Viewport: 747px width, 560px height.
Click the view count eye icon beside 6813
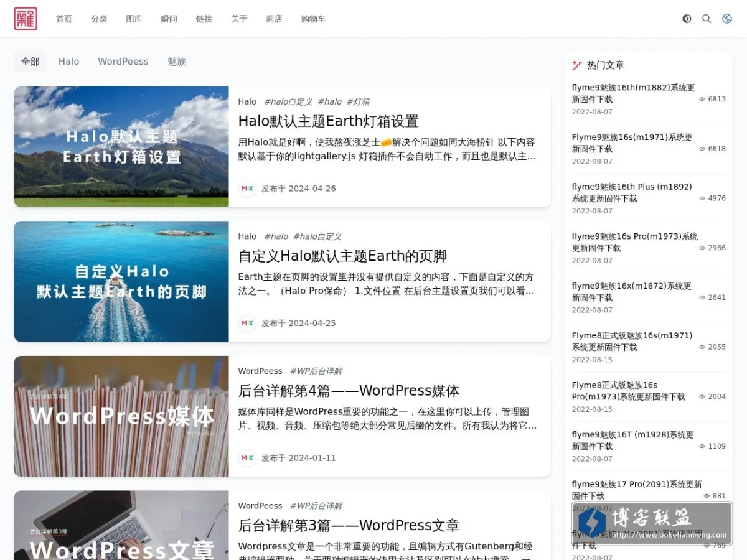coord(702,99)
